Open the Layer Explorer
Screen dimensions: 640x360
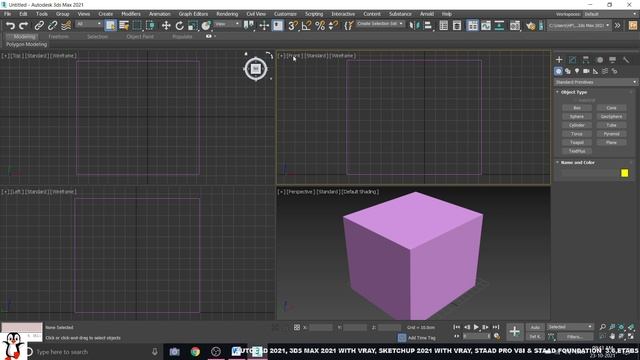click(x=457, y=25)
